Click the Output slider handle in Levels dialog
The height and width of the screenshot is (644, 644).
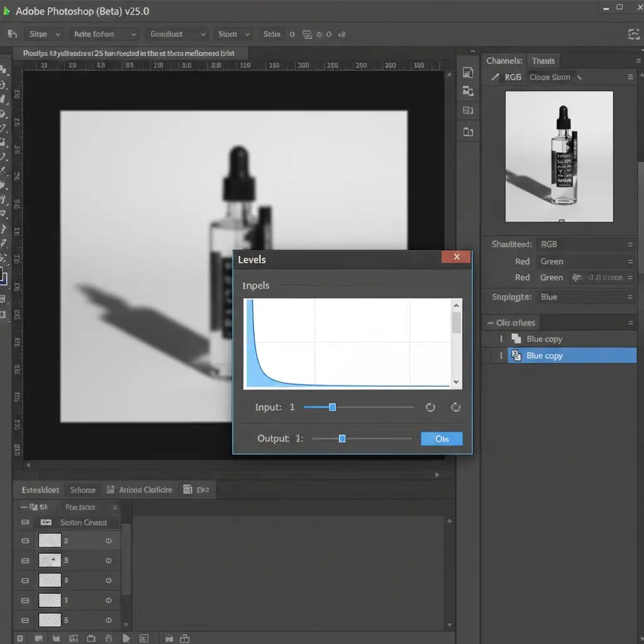coord(342,438)
